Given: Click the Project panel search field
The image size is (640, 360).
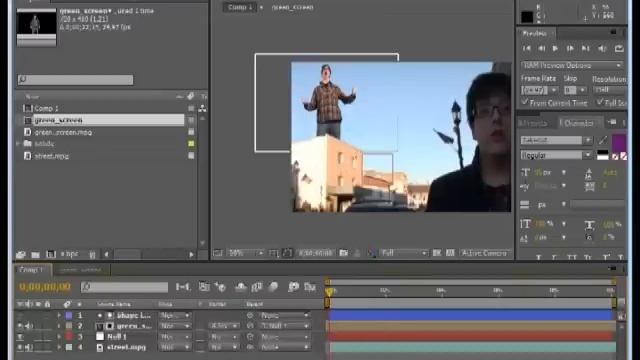Looking at the screenshot, I should pos(76,80).
